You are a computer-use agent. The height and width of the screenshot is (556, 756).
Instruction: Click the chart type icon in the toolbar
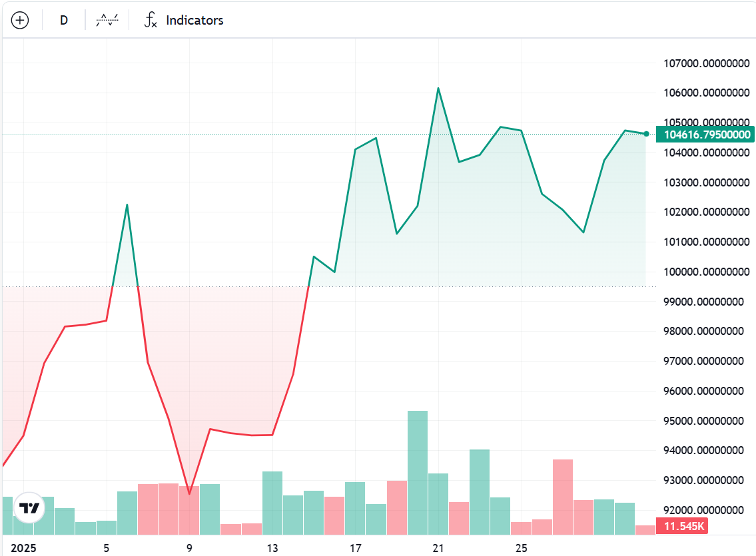[x=106, y=20]
